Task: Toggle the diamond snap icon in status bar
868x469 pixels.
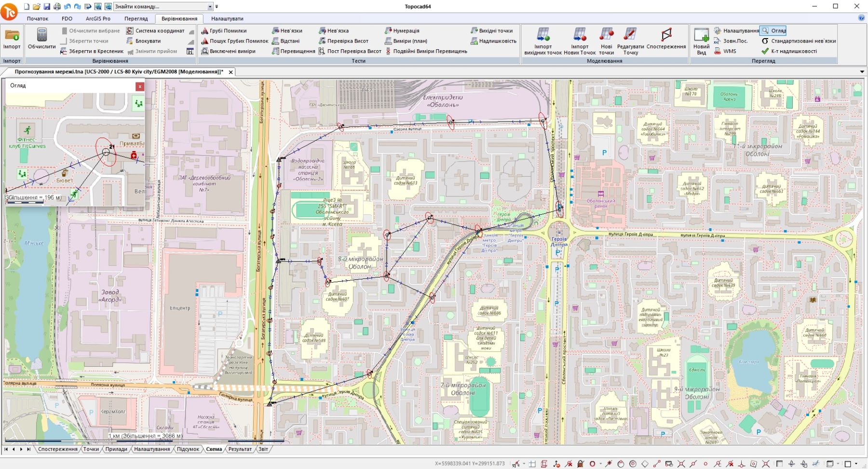Action: coord(645,464)
